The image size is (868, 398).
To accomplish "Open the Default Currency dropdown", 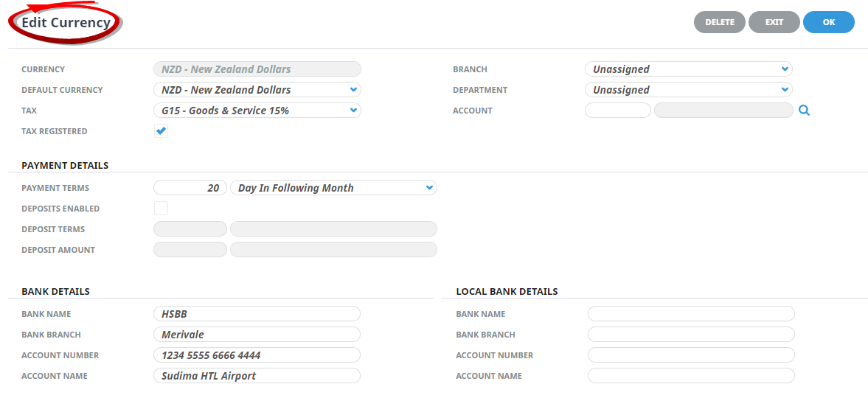I will 257,90.
